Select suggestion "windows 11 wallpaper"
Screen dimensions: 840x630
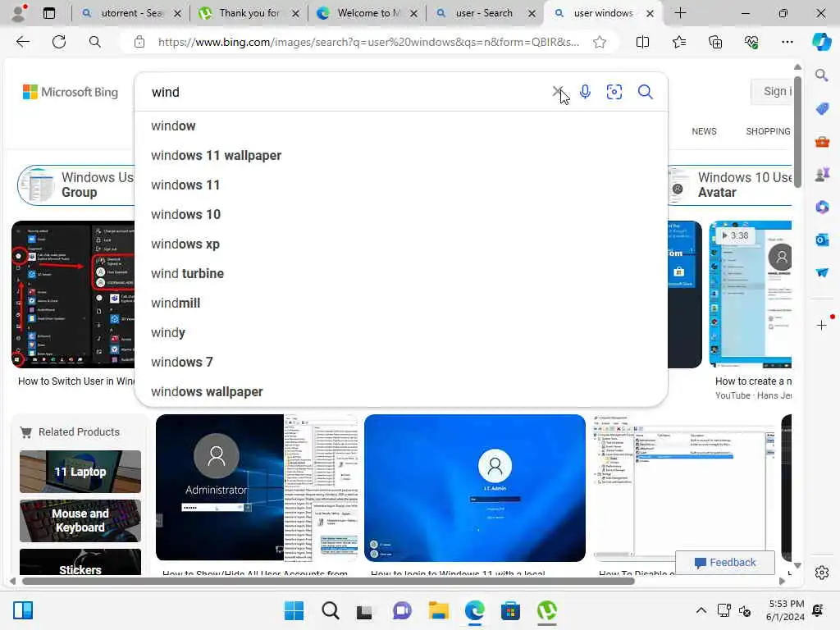[400, 155]
